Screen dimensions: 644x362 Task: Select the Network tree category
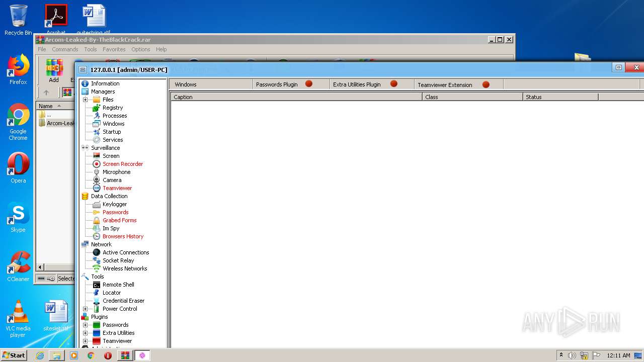pyautogui.click(x=101, y=244)
